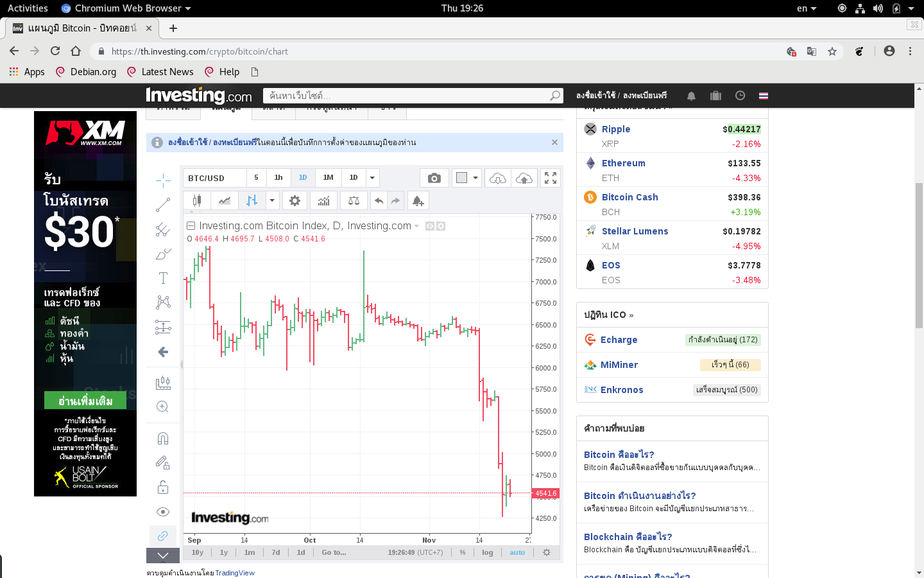
Task: Open the indicators menu
Action: tap(324, 201)
